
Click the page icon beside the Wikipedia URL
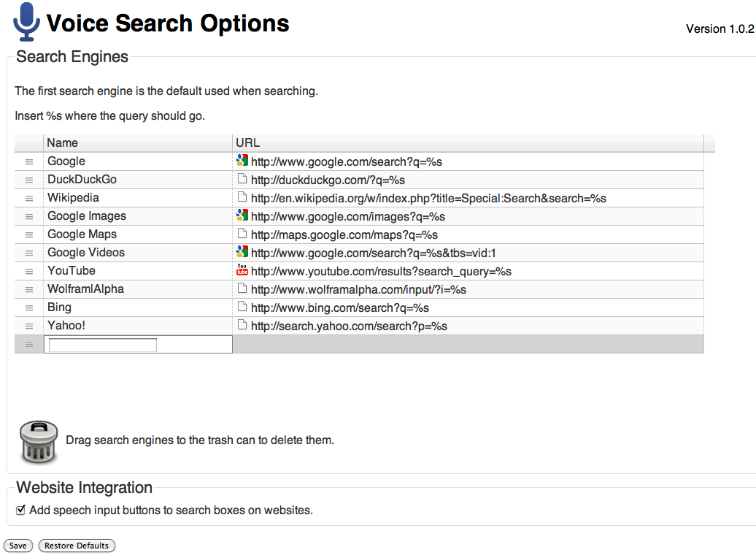point(241,197)
